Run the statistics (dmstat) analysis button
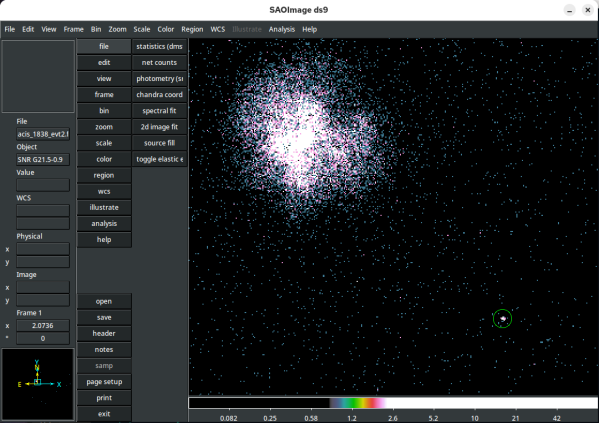The width and height of the screenshot is (599, 423). [x=159, y=46]
